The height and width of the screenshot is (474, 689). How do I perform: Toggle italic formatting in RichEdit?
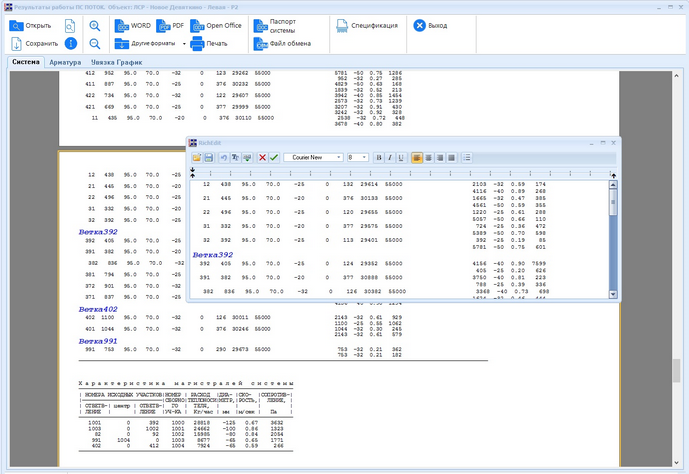390,157
